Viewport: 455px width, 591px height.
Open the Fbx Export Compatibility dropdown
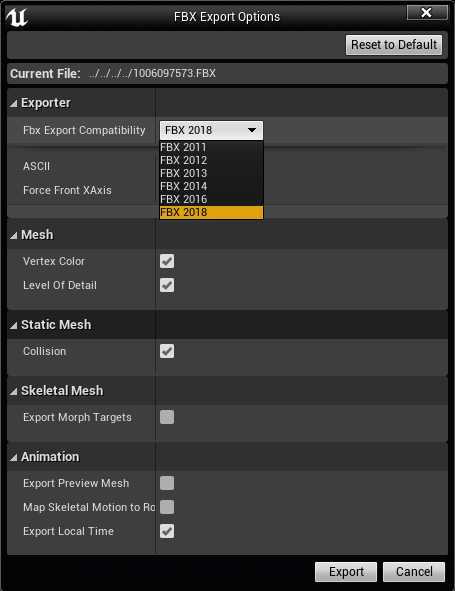click(211, 130)
